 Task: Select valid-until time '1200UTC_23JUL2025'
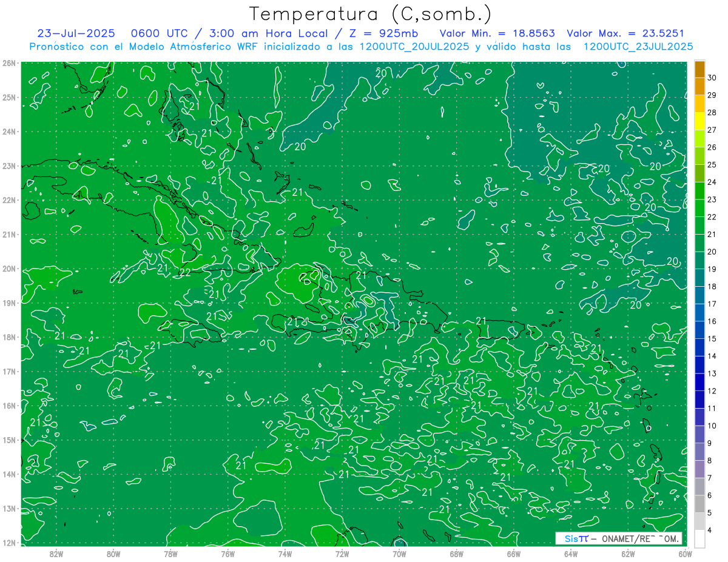coord(638,47)
